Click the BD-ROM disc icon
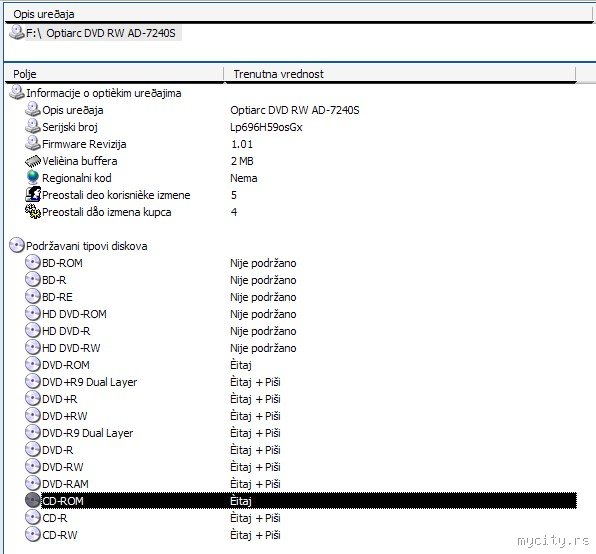 click(x=33, y=262)
